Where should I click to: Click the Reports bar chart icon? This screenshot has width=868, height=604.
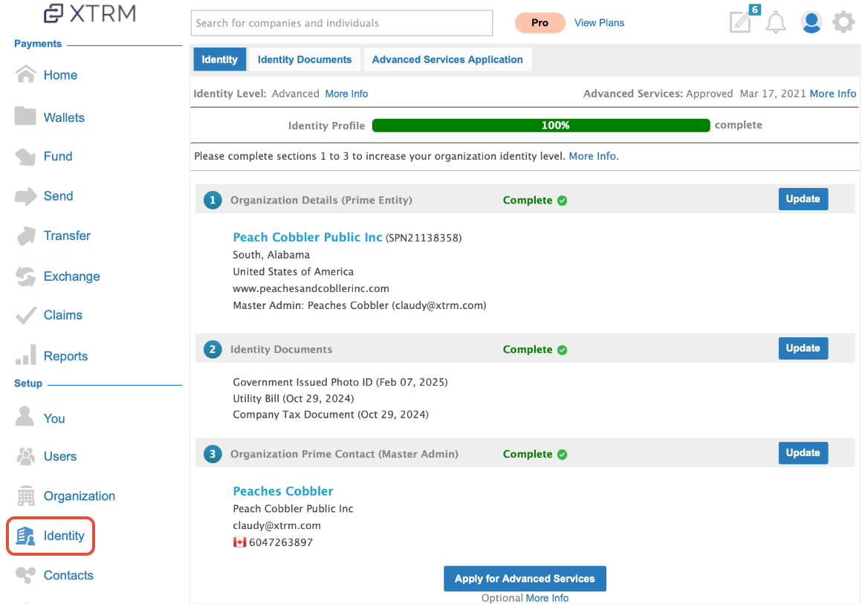point(25,355)
